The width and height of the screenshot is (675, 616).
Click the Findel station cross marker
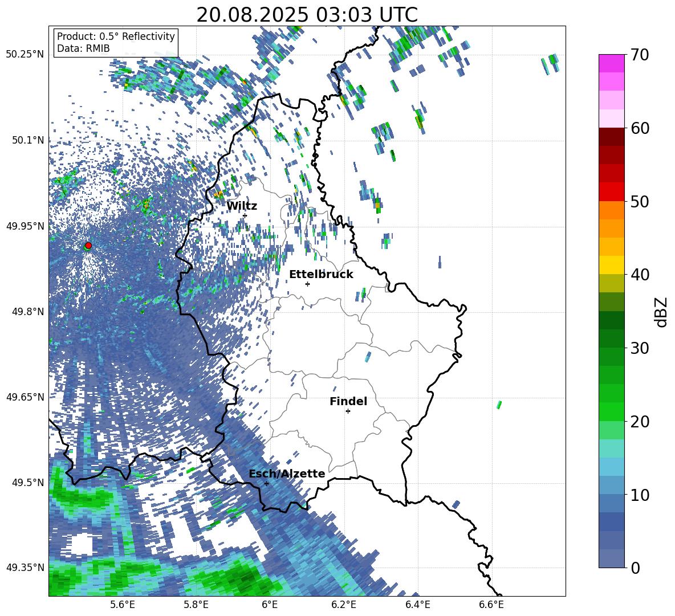[348, 411]
